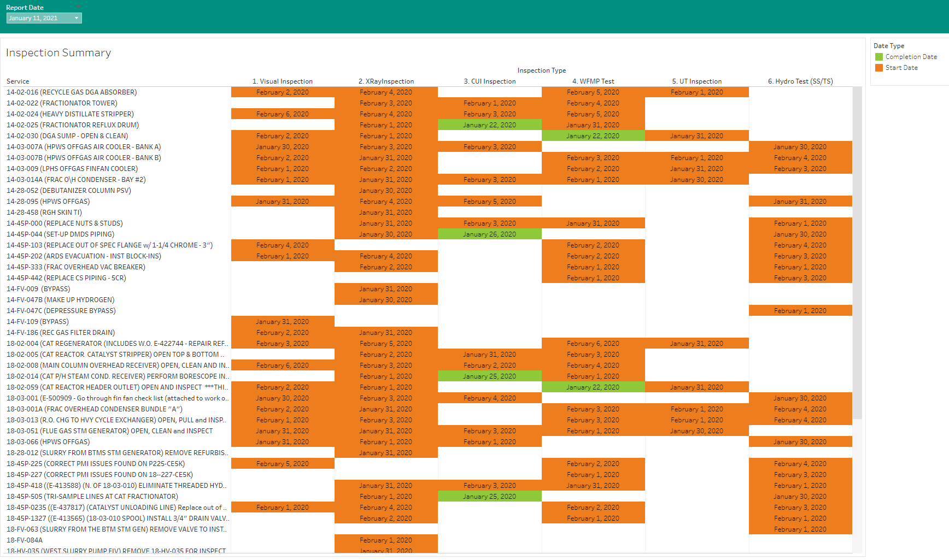Image resolution: width=949 pixels, height=560 pixels.
Task: Click the UT Inspection column header
Action: click(696, 81)
